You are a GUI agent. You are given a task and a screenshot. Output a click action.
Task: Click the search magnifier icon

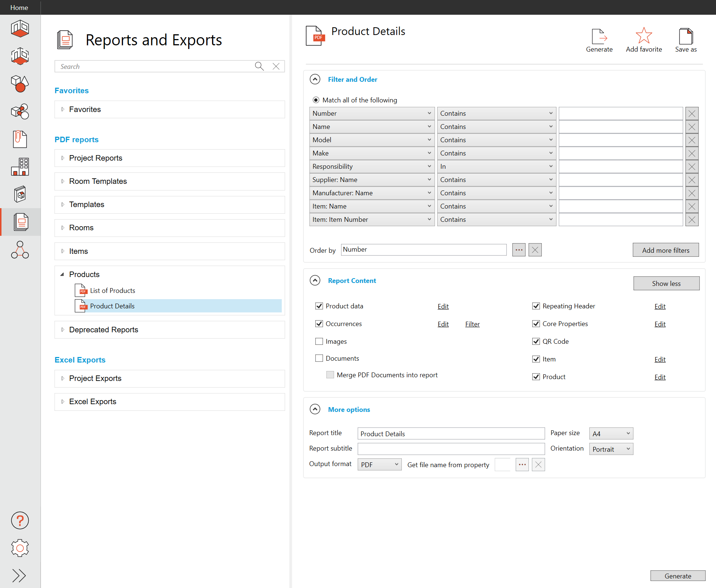[259, 66]
